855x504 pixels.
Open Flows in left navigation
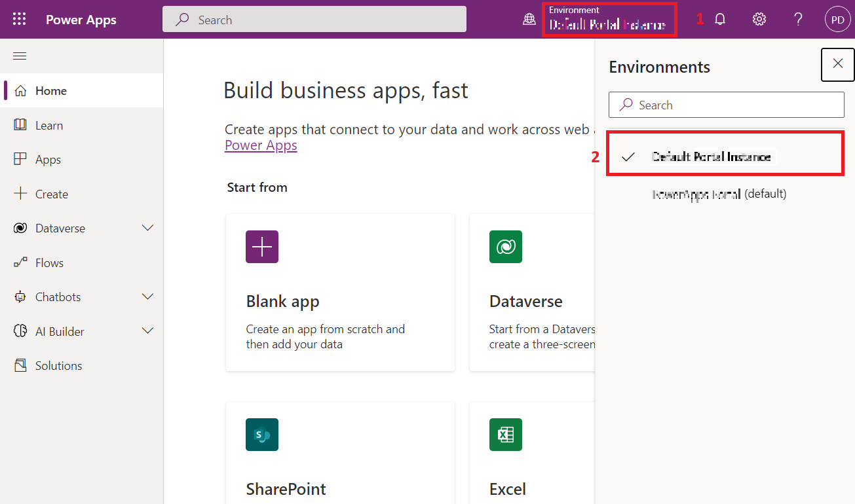point(82,263)
